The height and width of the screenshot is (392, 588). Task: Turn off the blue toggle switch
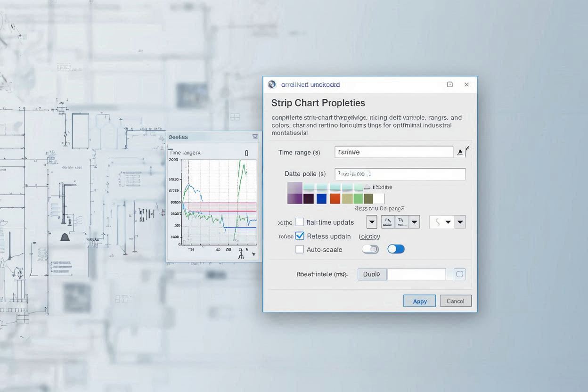coord(396,249)
